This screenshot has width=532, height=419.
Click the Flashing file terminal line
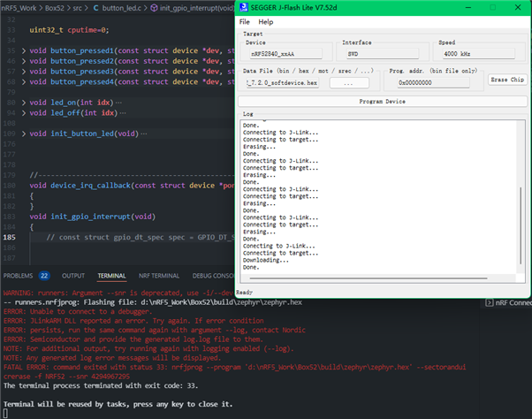(x=153, y=302)
